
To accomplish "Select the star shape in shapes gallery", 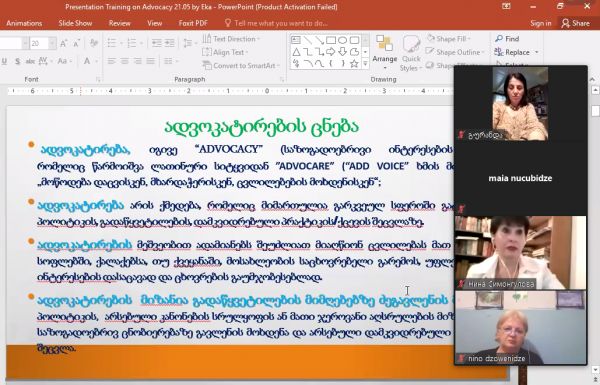I will (354, 64).
